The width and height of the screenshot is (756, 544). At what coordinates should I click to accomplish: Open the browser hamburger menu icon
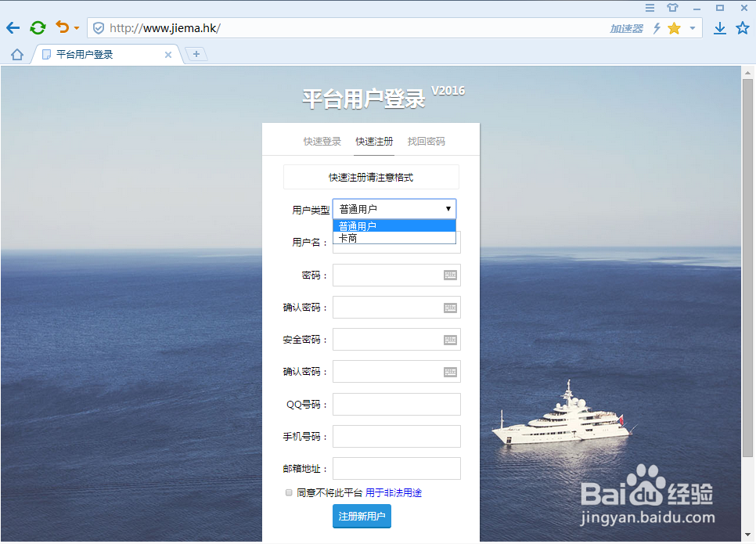tap(650, 8)
